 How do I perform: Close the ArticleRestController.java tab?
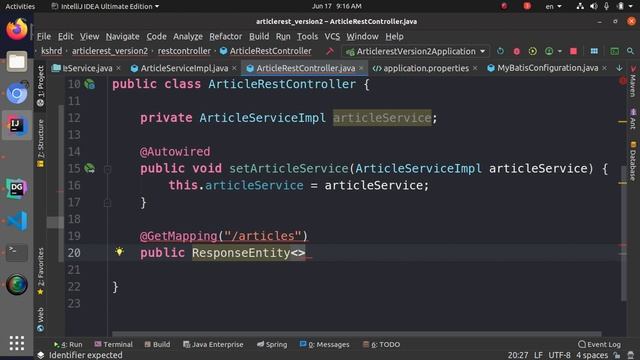(x=361, y=68)
